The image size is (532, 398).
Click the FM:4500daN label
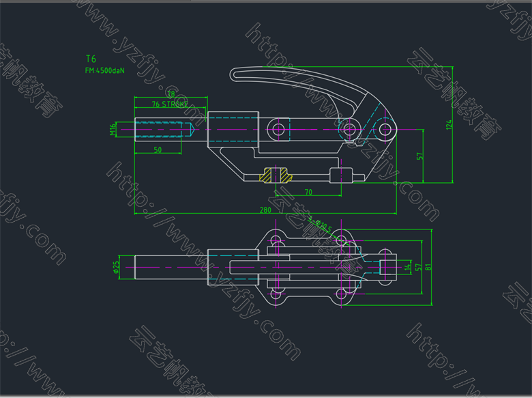[104, 70]
